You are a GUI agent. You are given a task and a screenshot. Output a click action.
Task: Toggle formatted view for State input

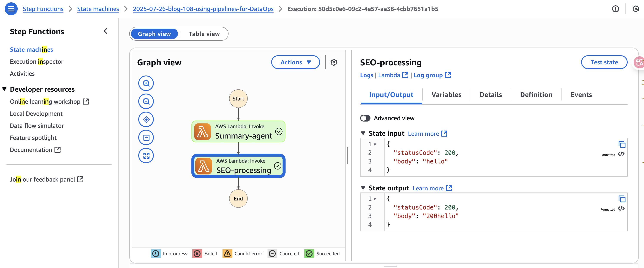[x=621, y=154]
